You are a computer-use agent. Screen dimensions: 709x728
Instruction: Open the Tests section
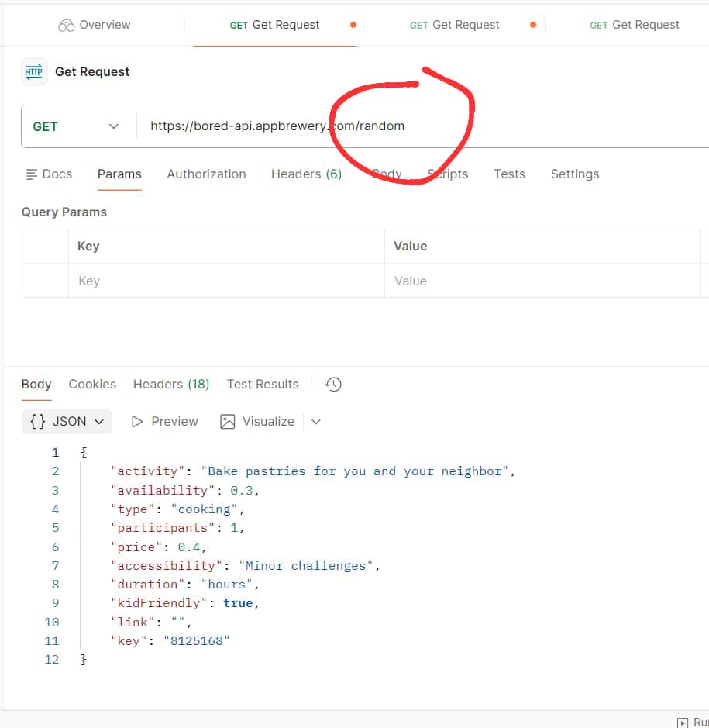[509, 174]
